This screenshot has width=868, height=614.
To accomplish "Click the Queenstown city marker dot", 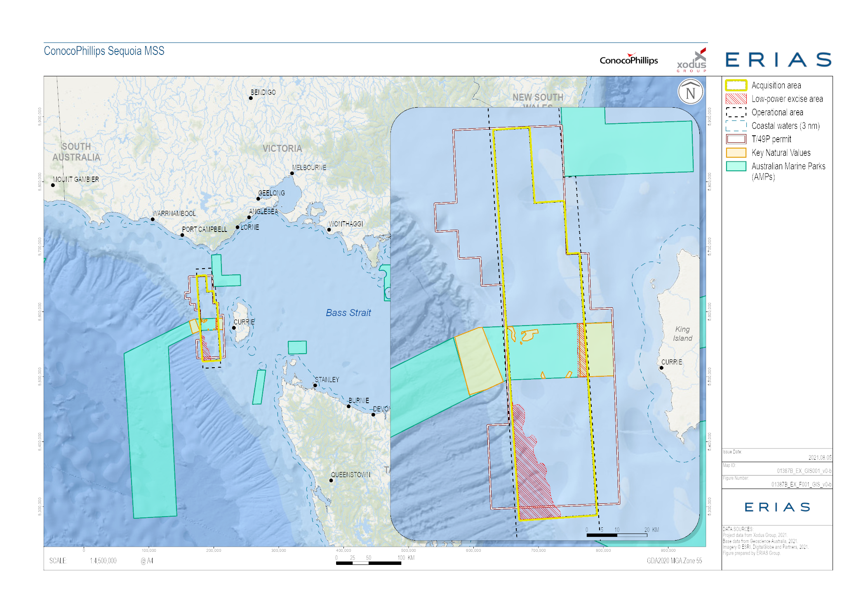I will 331,480.
